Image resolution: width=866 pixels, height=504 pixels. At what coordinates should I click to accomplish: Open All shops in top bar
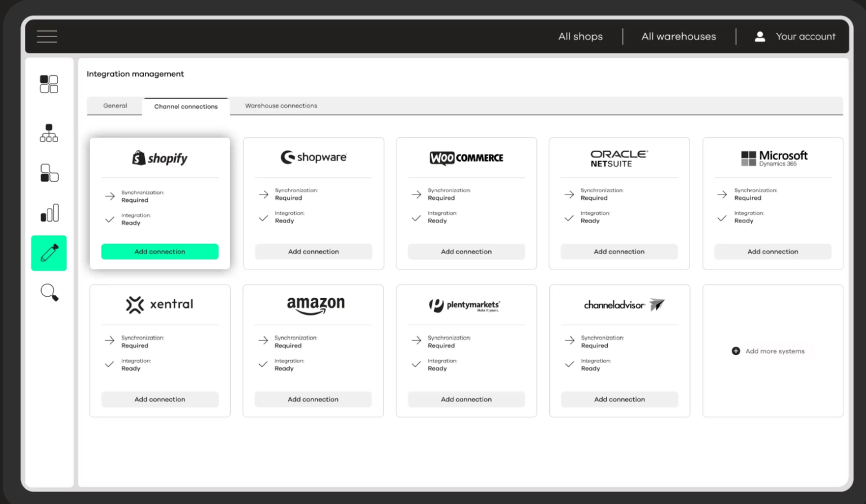[580, 37]
